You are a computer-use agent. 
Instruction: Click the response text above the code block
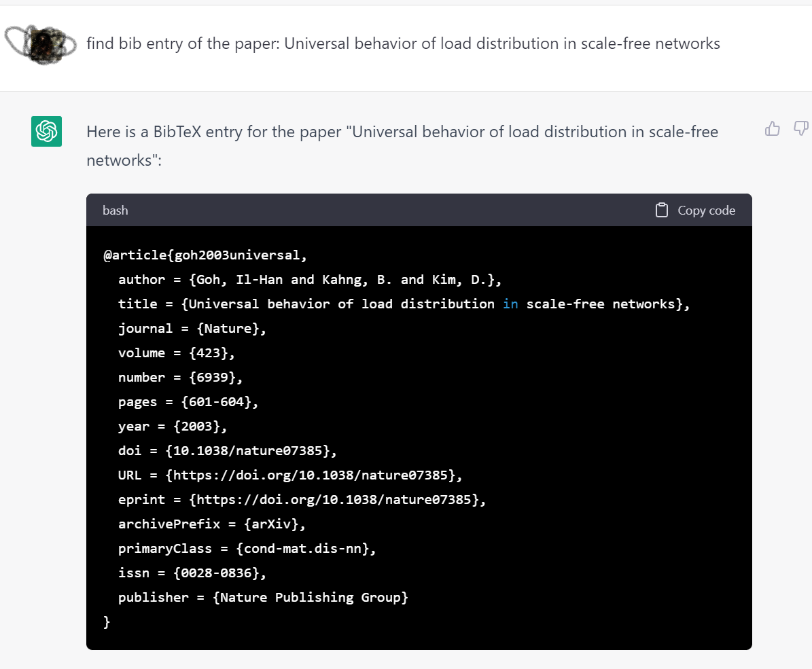tap(402, 145)
